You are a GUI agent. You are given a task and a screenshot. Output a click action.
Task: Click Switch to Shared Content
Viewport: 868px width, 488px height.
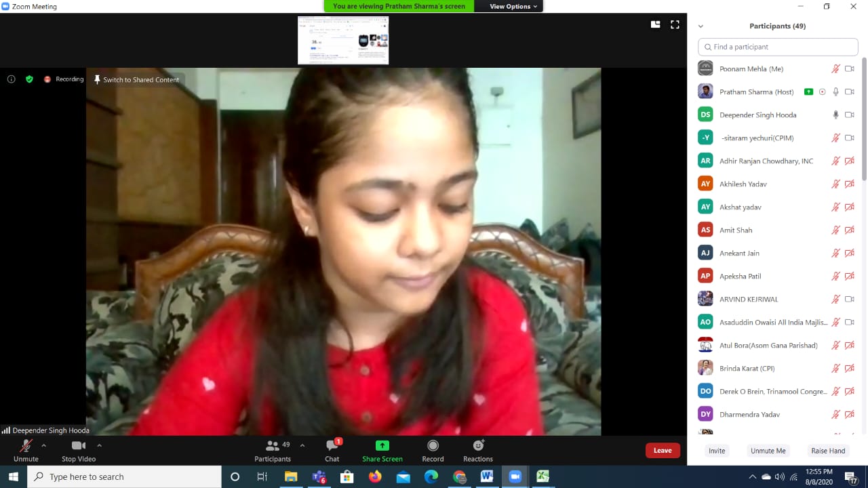136,80
